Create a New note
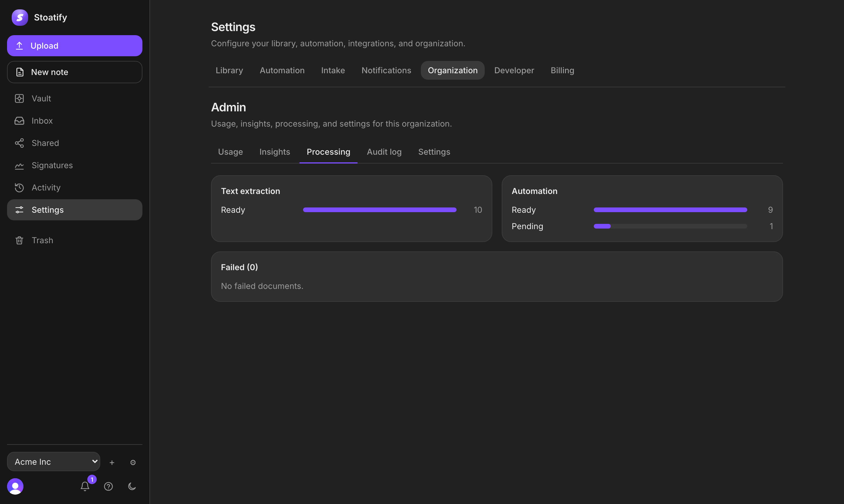Screen dimensions: 844x504 [75, 72]
